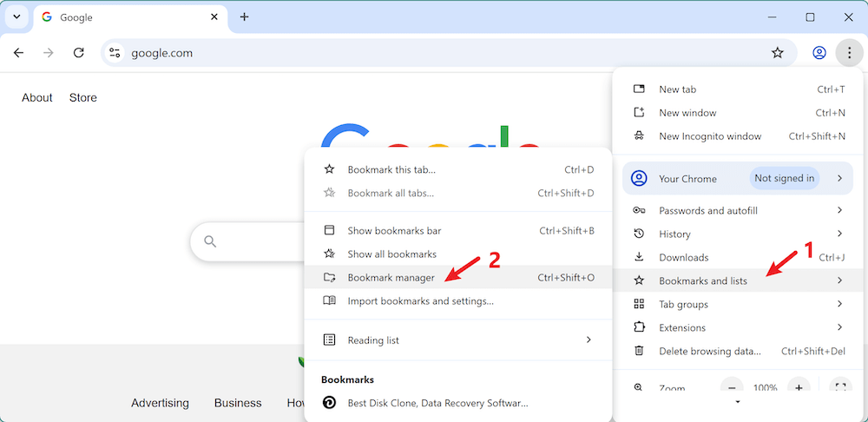Choose Bookmark this tab option
This screenshot has width=868, height=422.
(458, 169)
